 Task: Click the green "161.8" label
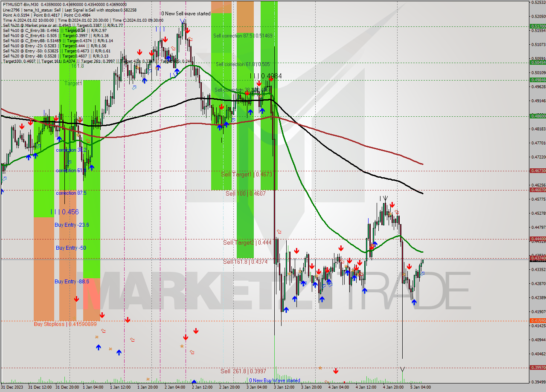pos(78,66)
